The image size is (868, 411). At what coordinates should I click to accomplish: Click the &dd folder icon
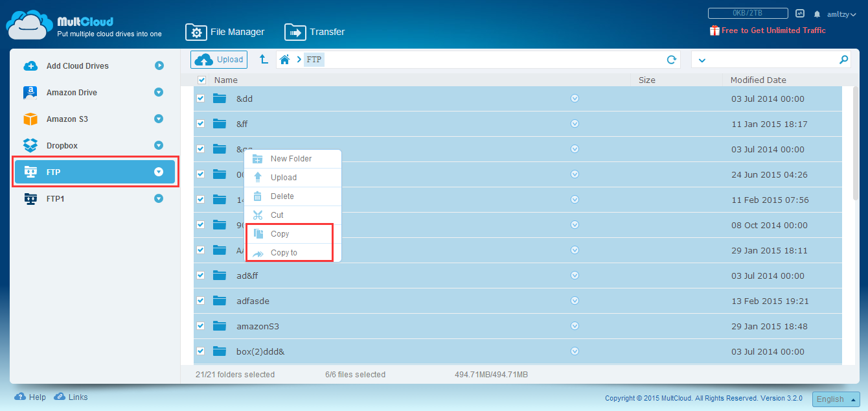(x=220, y=99)
